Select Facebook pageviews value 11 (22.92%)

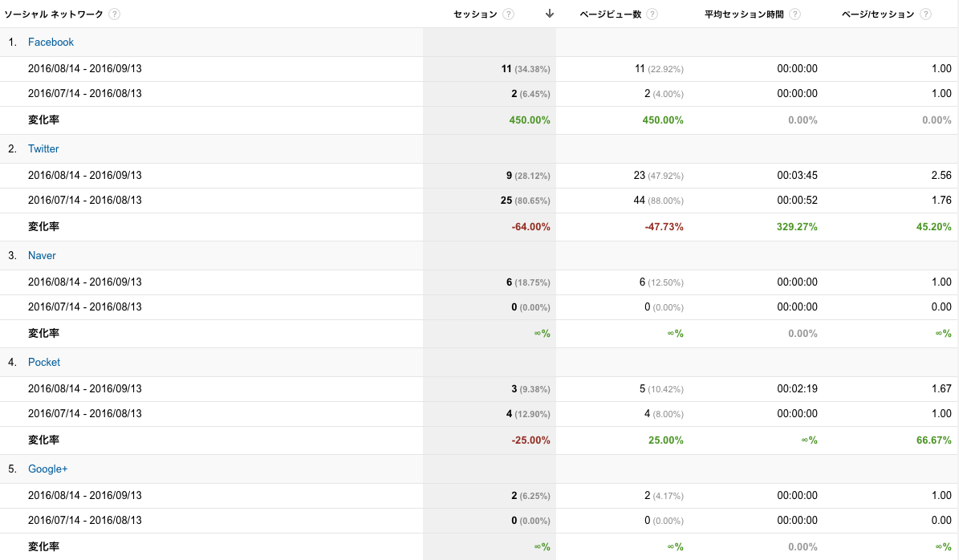pyautogui.click(x=659, y=69)
